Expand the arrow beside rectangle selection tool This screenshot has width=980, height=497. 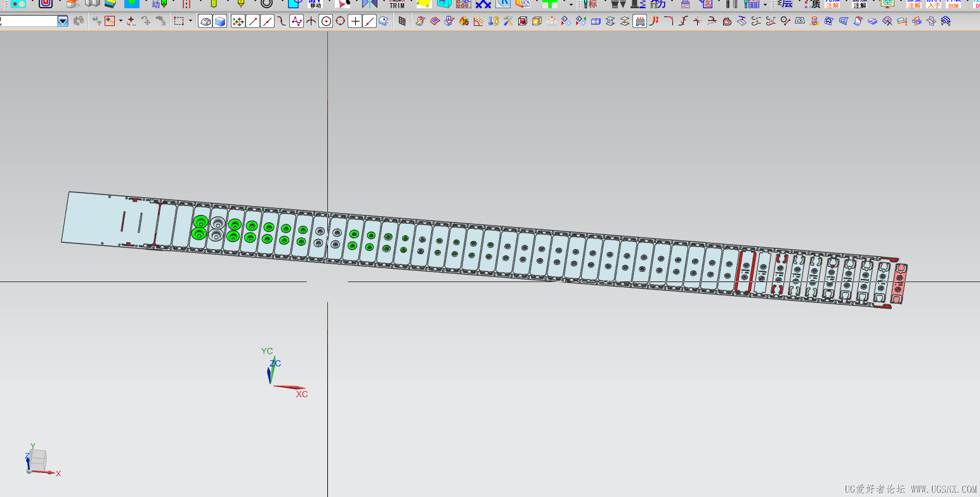[190, 22]
